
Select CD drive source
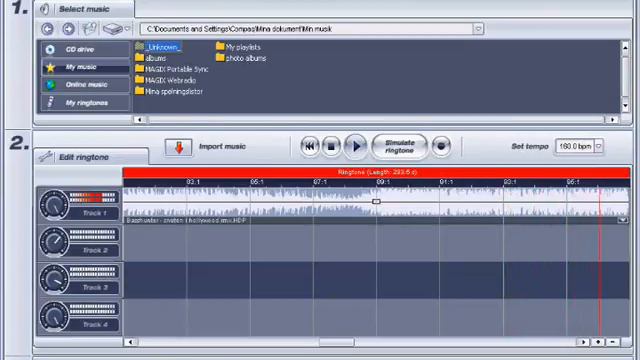pyautogui.click(x=85, y=49)
